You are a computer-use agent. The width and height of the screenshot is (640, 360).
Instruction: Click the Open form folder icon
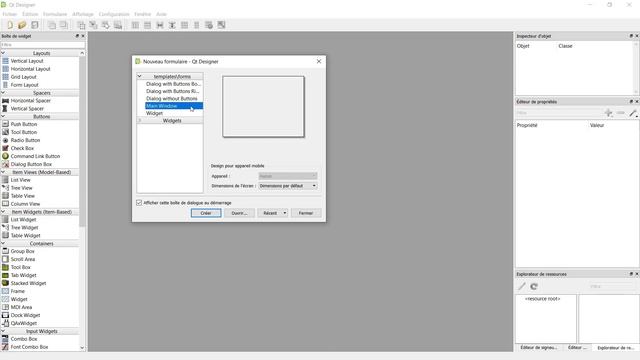22,25
